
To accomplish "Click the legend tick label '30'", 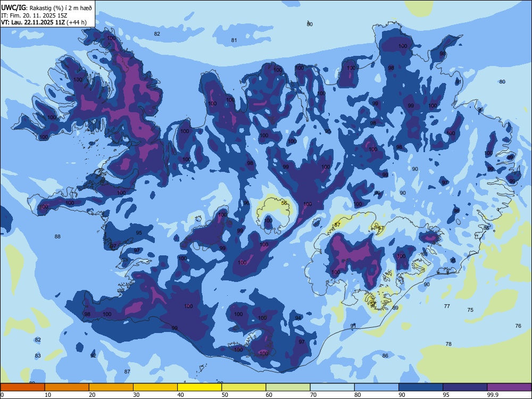I will 136,395.
